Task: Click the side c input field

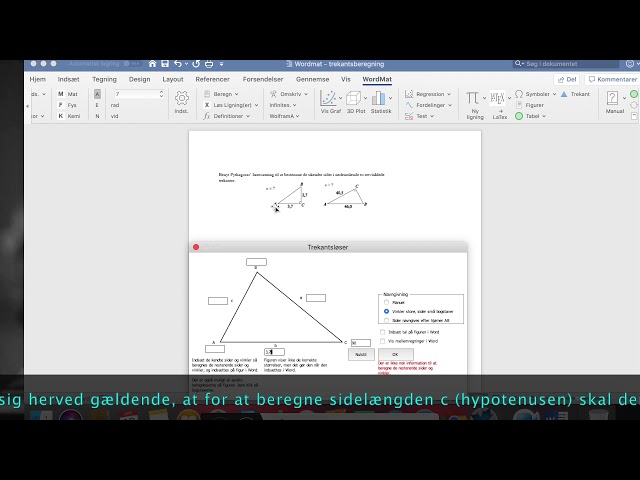Action: click(x=218, y=301)
